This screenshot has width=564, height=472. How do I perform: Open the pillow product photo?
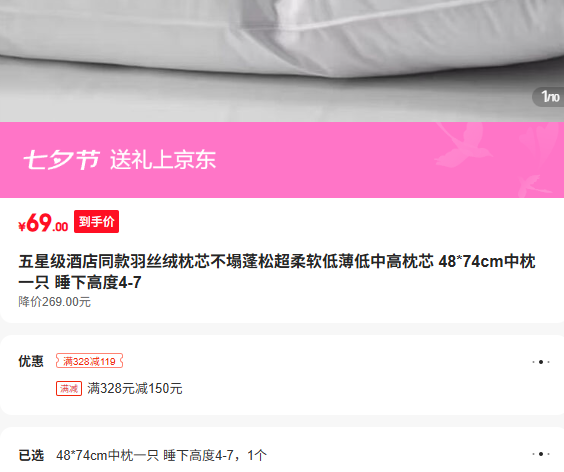tap(282, 61)
